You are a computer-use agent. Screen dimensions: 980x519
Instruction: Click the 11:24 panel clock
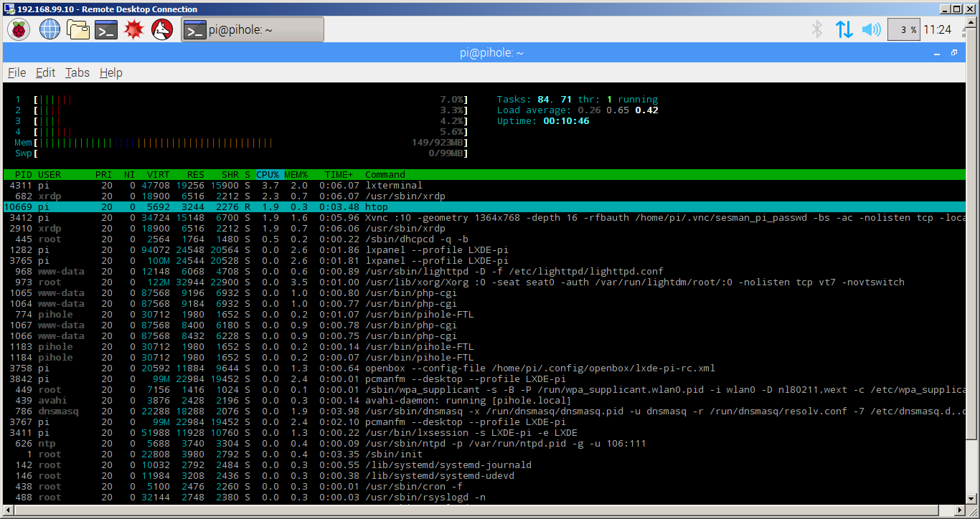pyautogui.click(x=937, y=29)
